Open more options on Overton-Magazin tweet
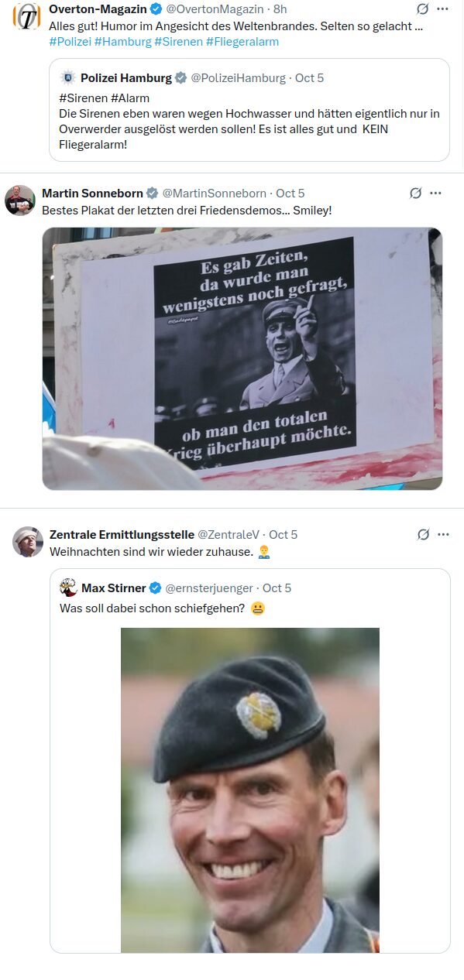464x980 pixels. point(443,9)
